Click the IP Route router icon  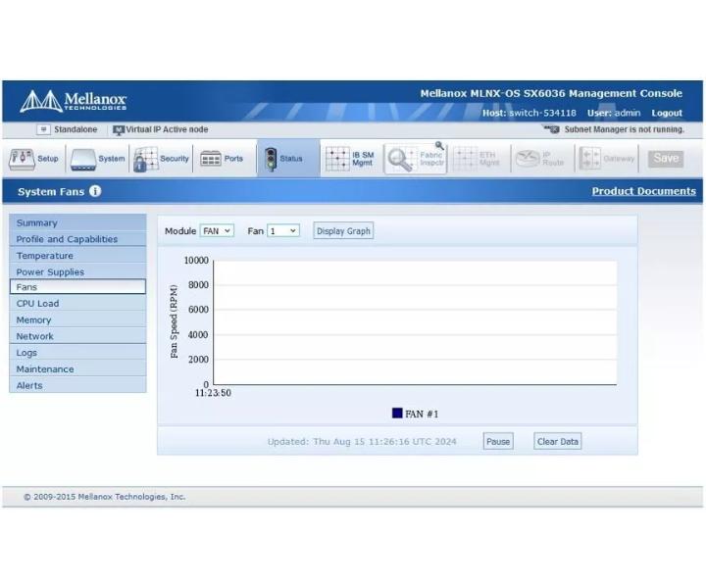click(x=528, y=159)
